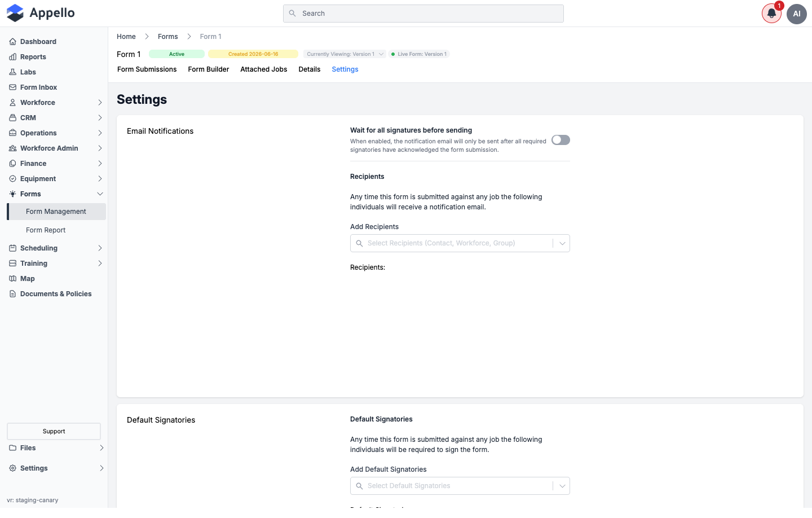Expand the Files sidebar chevron

coord(101,448)
